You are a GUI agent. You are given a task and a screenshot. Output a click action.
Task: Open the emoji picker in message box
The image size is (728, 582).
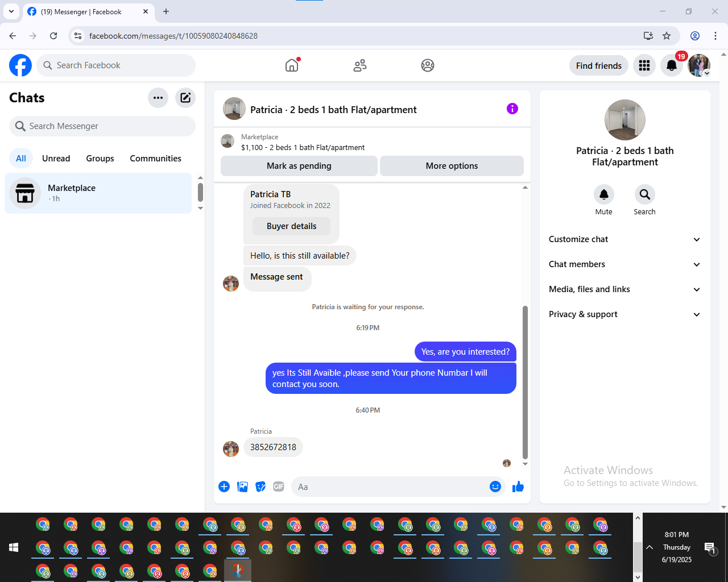click(x=495, y=487)
